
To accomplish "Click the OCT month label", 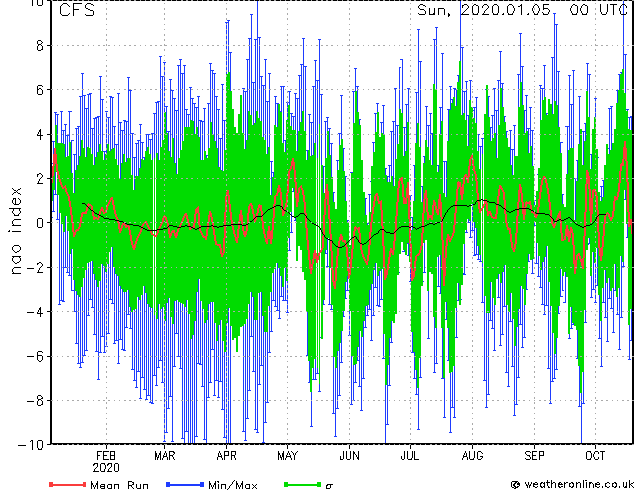I will pos(595,456).
